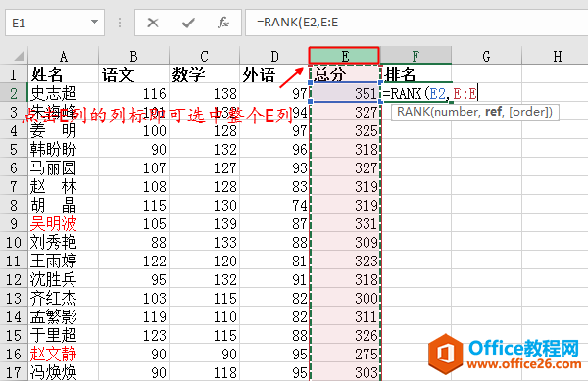Image resolution: width=588 pixels, height=381 pixels.
Task: Click total score cell 275
Action: 345,354
